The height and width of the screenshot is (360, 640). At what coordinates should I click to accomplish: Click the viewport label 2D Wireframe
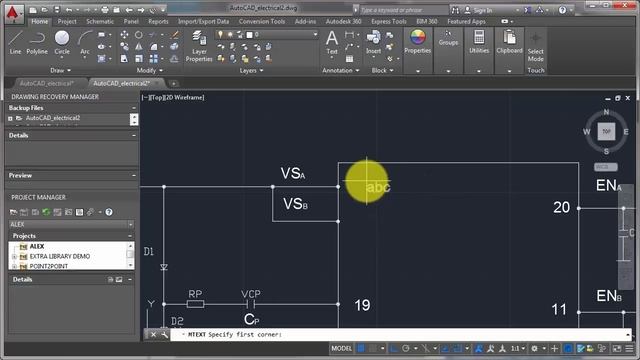[184, 97]
